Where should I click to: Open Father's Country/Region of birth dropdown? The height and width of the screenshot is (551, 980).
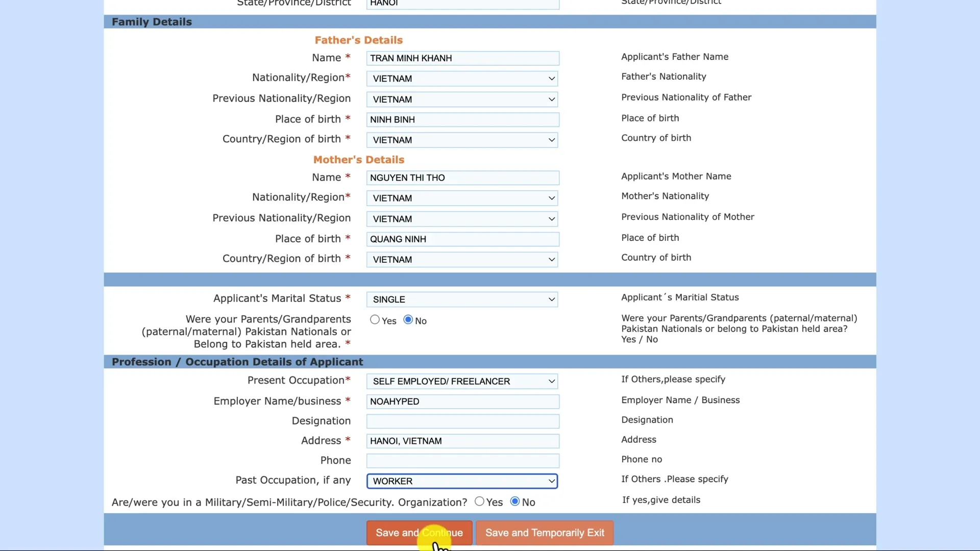point(462,140)
